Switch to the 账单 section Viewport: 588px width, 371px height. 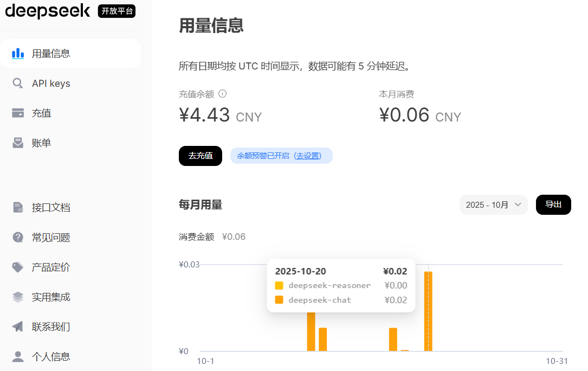click(42, 142)
